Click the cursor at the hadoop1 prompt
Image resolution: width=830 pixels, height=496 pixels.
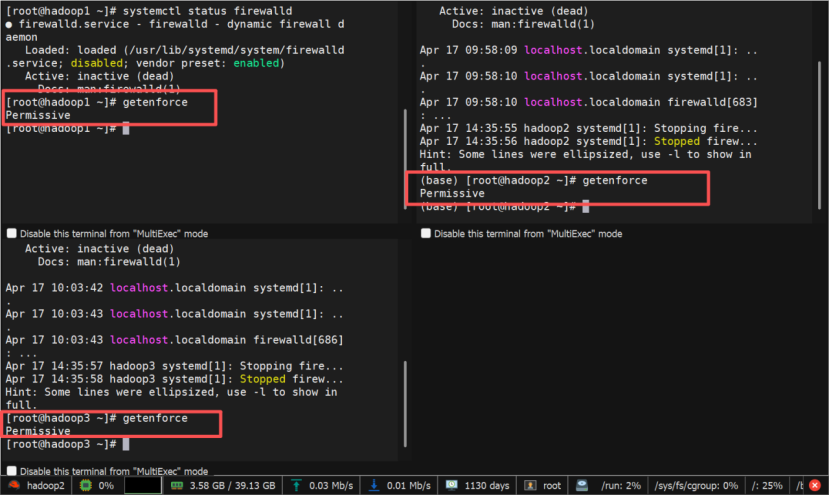(x=126, y=128)
